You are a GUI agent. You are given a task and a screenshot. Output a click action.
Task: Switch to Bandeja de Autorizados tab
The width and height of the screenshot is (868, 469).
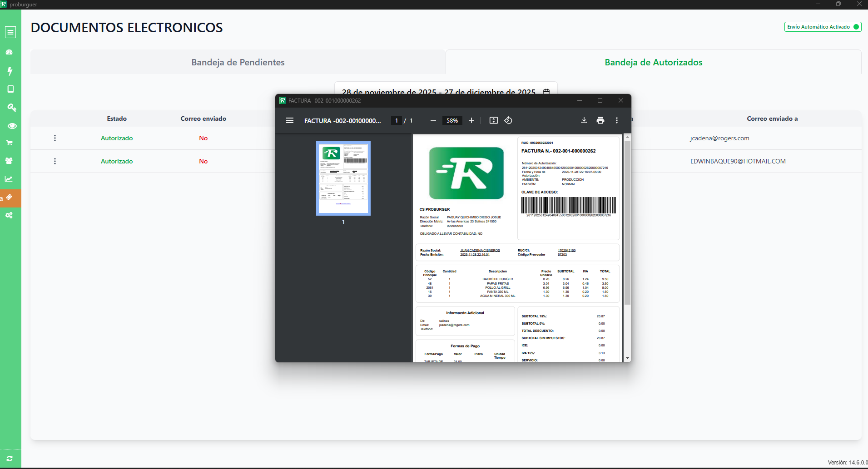click(x=654, y=62)
